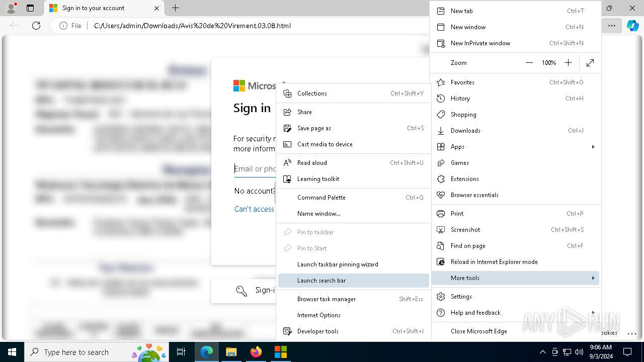Select Screenshot in the Edge menu
Viewport: 644px width, 362px height.
[x=516, y=230]
